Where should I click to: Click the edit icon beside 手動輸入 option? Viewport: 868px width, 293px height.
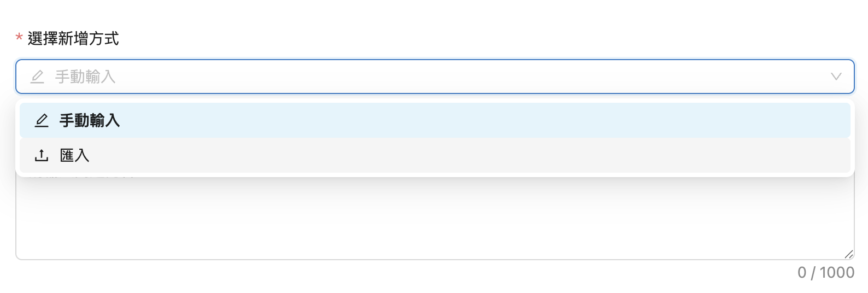point(42,120)
